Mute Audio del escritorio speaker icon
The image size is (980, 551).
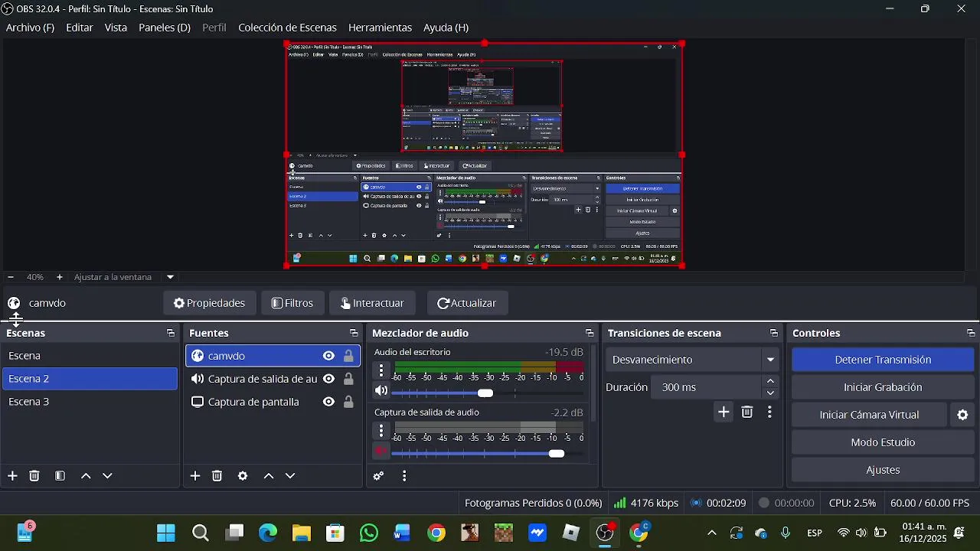[x=381, y=391]
